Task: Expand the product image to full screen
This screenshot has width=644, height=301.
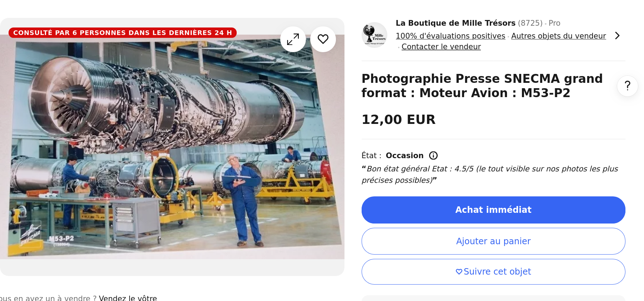Action: click(x=293, y=39)
